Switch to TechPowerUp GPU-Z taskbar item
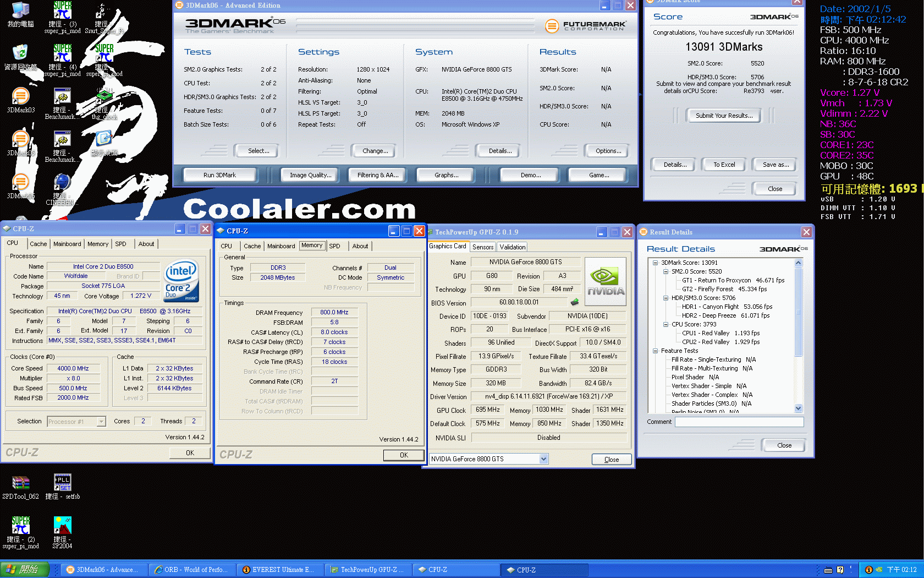Image resolution: width=924 pixels, height=578 pixels. click(x=368, y=570)
